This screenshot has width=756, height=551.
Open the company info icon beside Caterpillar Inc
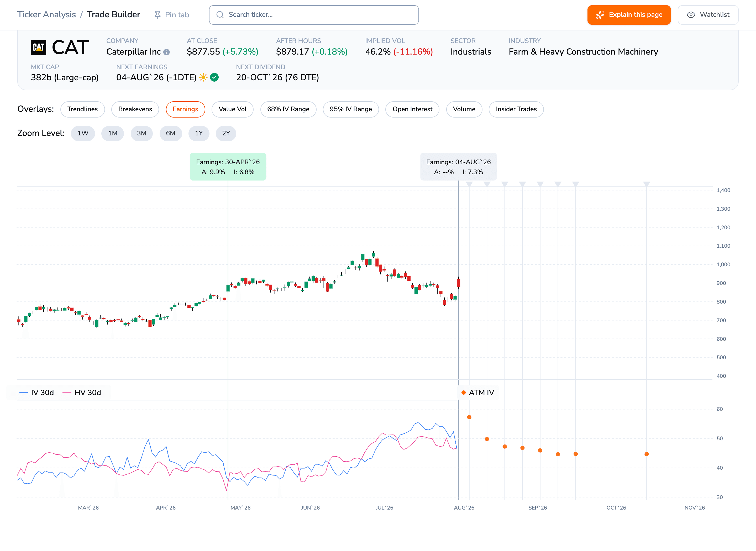[166, 52]
